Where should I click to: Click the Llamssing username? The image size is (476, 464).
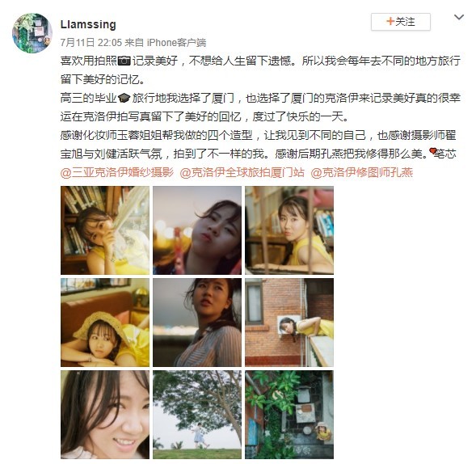(x=88, y=24)
